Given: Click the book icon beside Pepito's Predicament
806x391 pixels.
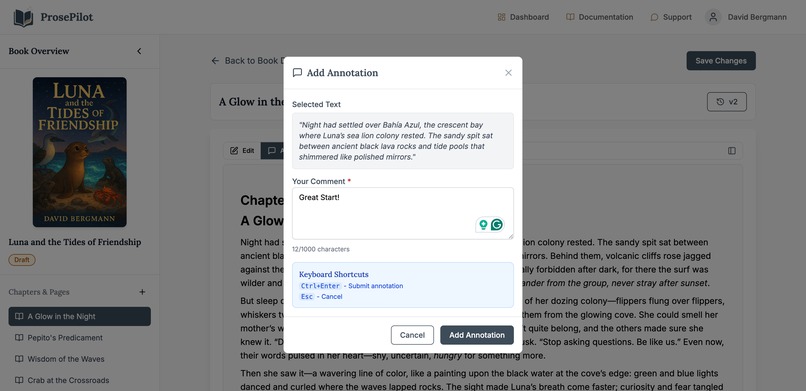Looking at the screenshot, I should (x=19, y=338).
